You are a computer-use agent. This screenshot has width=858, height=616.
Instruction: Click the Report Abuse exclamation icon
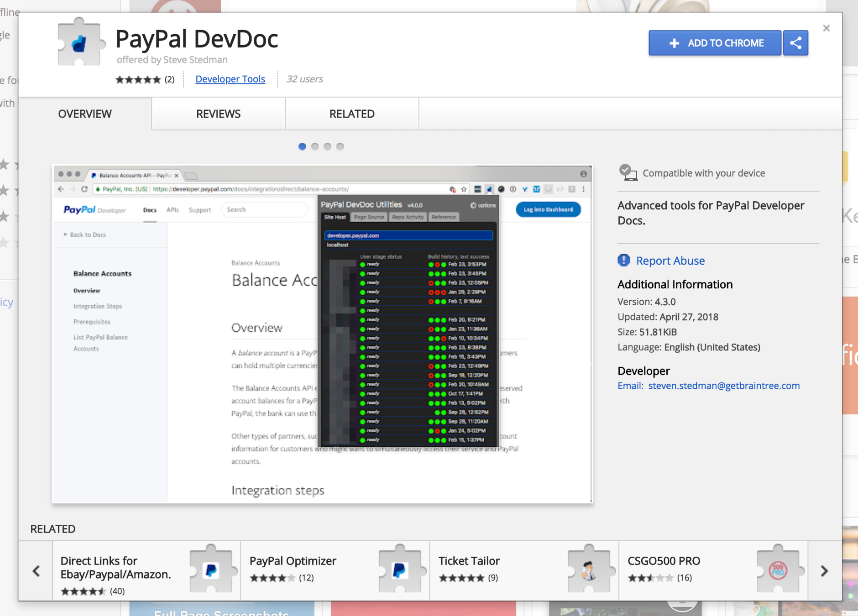pos(623,260)
